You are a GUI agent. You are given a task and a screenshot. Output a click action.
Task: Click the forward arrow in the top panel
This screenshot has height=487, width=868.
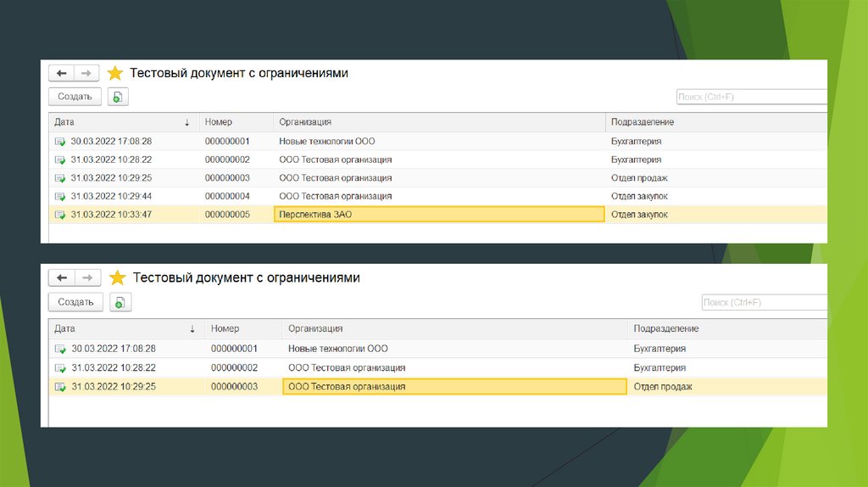click(86, 73)
